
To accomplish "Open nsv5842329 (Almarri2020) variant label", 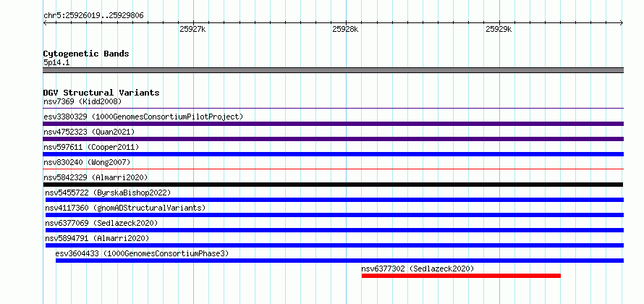I will point(96,177).
